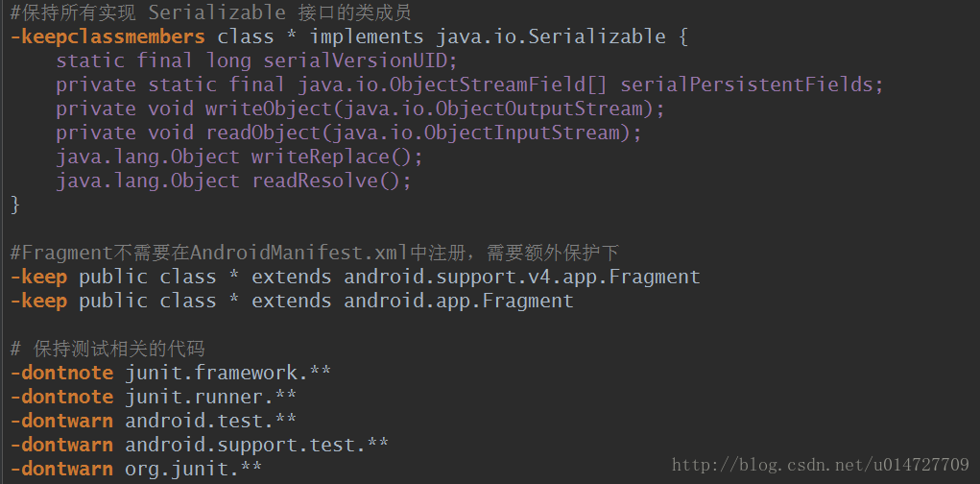Click the -dontwarn android.test.** line
Viewport: 980px width, 484px height.
[x=154, y=421]
